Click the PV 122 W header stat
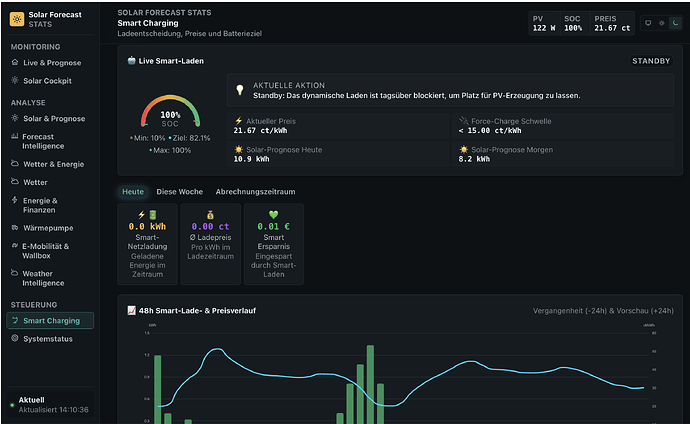The image size is (690, 424). tap(544, 23)
